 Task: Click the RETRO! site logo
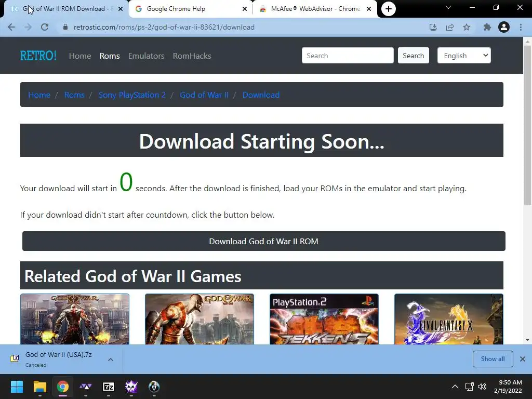point(38,56)
